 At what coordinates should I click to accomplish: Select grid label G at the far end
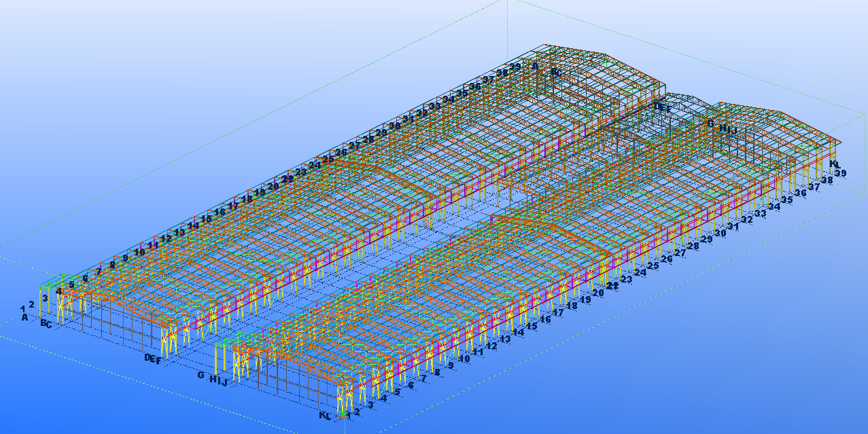(711, 124)
